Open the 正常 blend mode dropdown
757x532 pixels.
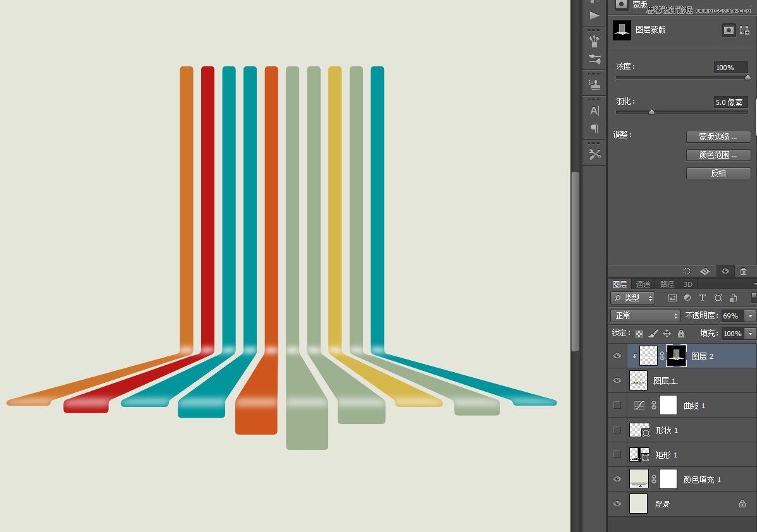645,315
